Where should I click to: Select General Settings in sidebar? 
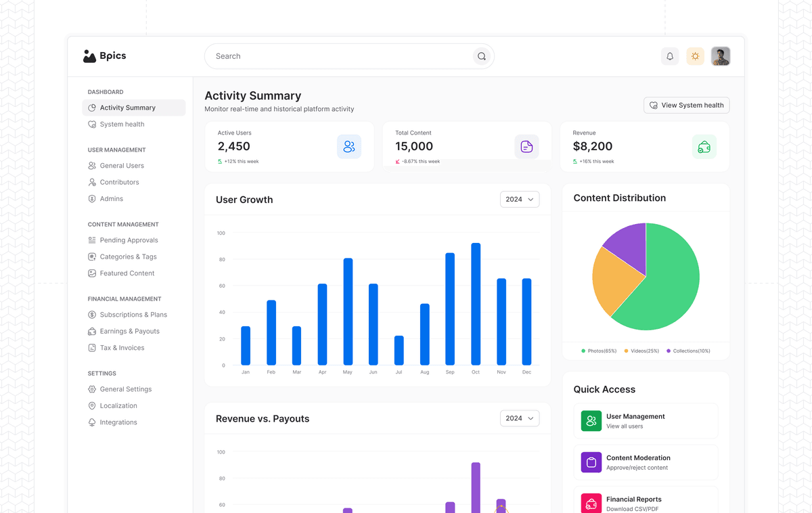click(134, 389)
